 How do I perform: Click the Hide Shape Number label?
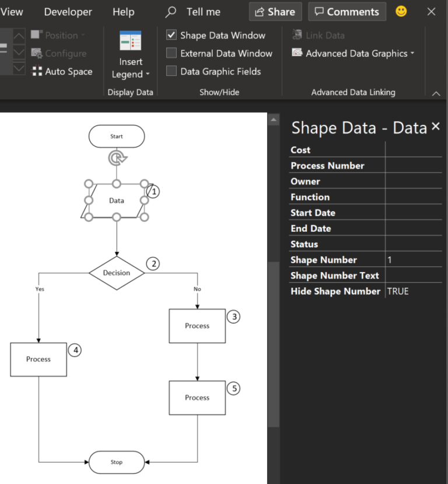(x=335, y=291)
